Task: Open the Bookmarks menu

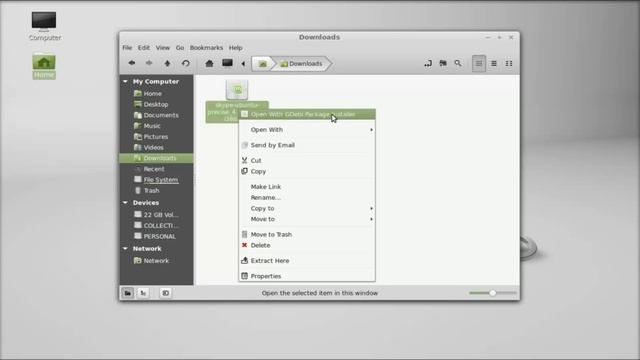Action: pos(207,48)
